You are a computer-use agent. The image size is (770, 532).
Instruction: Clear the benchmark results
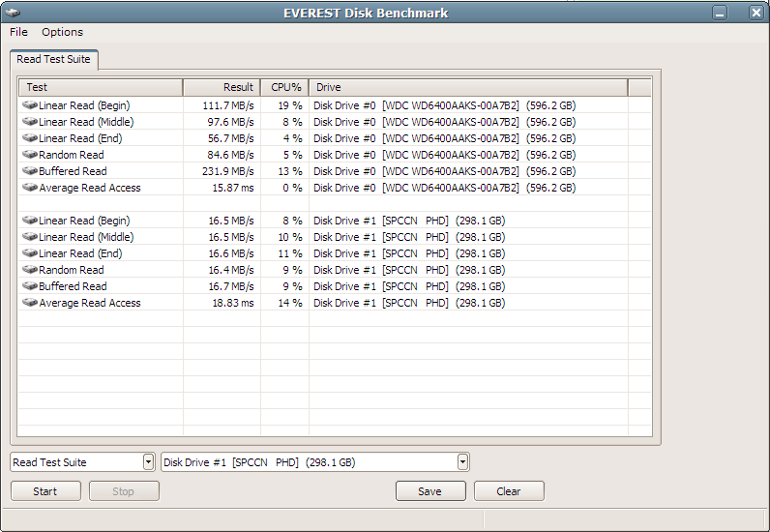point(509,491)
